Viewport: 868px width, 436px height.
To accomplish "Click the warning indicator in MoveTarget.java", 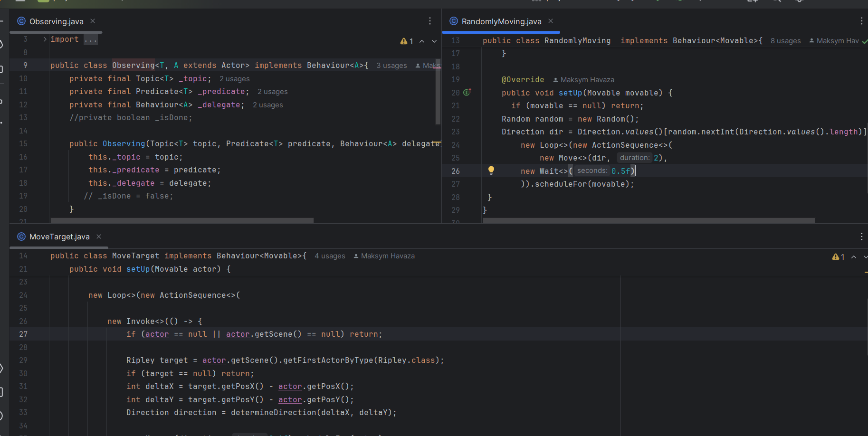I will click(x=839, y=257).
